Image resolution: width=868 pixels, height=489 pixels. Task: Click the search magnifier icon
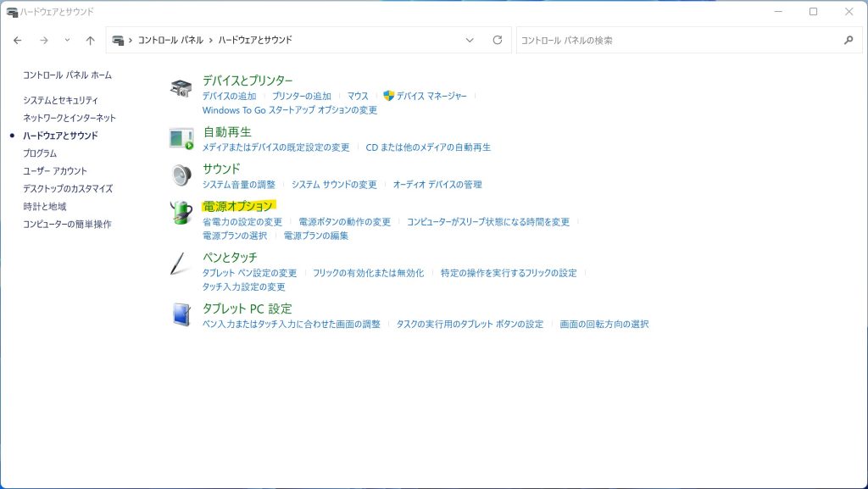pyautogui.click(x=849, y=40)
